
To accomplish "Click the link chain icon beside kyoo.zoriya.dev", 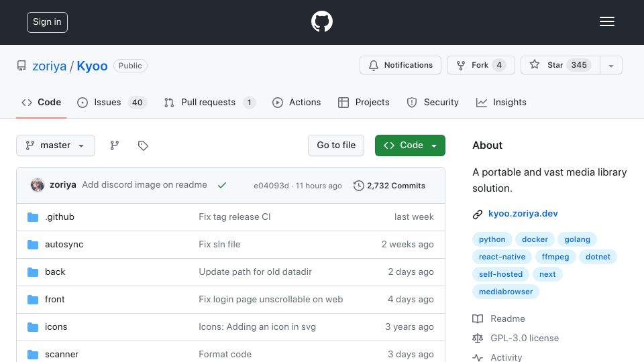I will coord(477,215).
